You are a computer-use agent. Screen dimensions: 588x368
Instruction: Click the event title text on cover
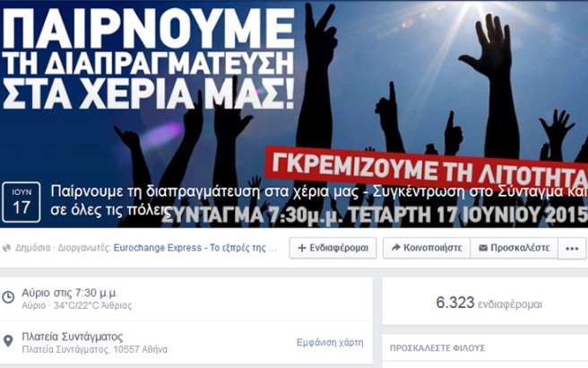pos(319,201)
